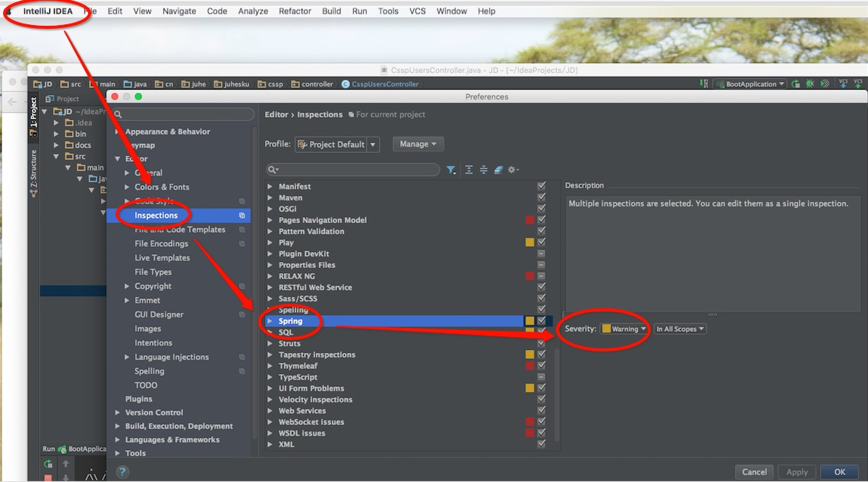
Task: Open the Edit menu
Action: pyautogui.click(x=115, y=11)
